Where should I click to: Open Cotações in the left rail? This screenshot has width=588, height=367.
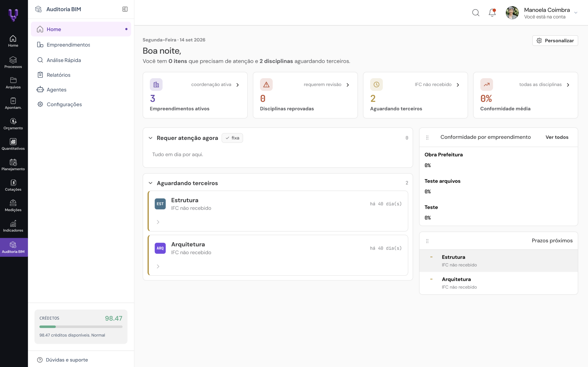pyautogui.click(x=13, y=185)
